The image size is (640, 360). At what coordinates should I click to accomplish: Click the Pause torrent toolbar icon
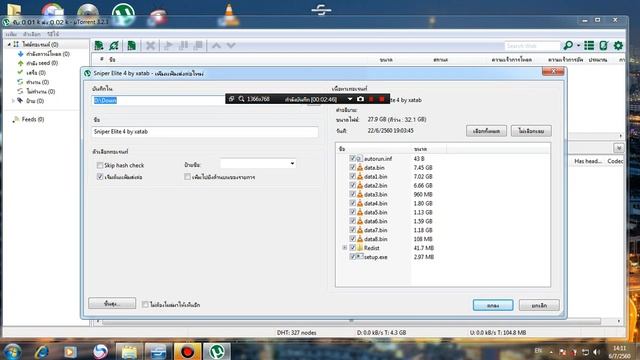pos(183,46)
